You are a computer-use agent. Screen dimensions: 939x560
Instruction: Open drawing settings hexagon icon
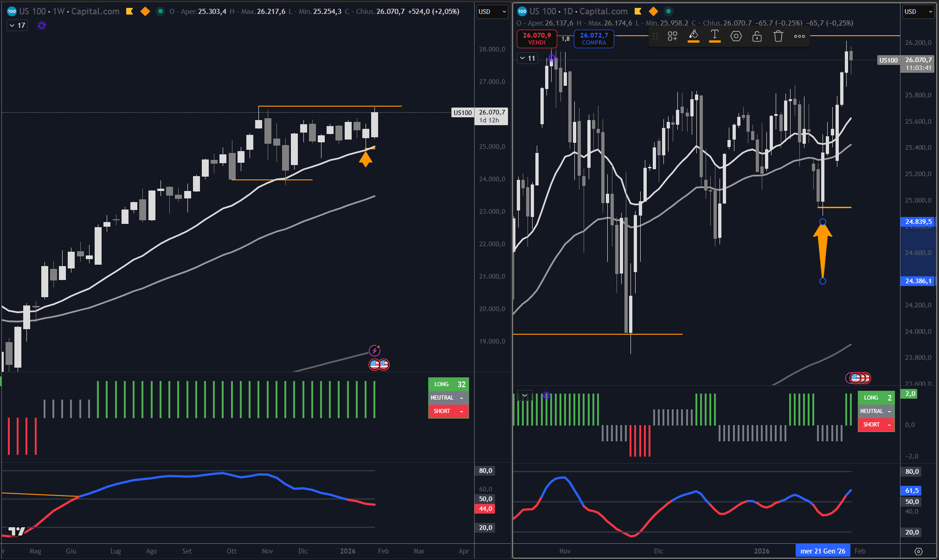pos(736,36)
